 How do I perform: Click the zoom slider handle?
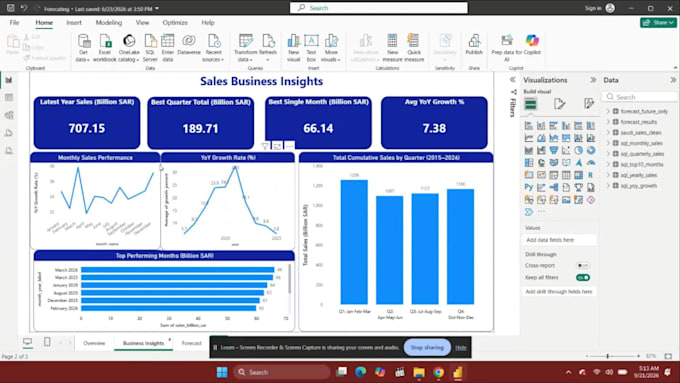pyautogui.click(x=608, y=356)
